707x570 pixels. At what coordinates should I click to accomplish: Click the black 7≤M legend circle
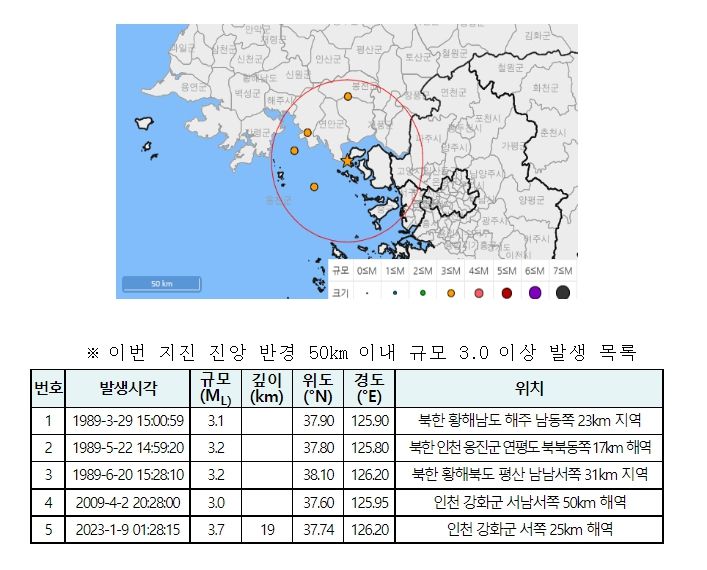(563, 292)
